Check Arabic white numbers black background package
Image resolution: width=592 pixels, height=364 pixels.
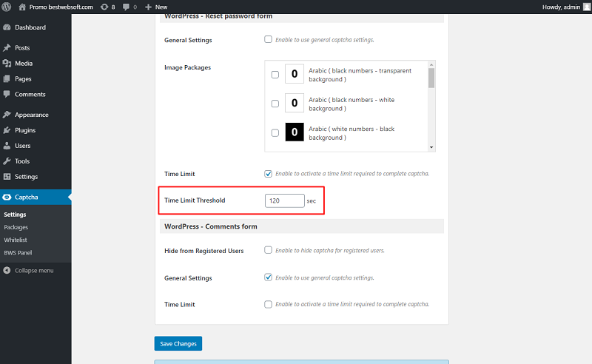(x=275, y=132)
